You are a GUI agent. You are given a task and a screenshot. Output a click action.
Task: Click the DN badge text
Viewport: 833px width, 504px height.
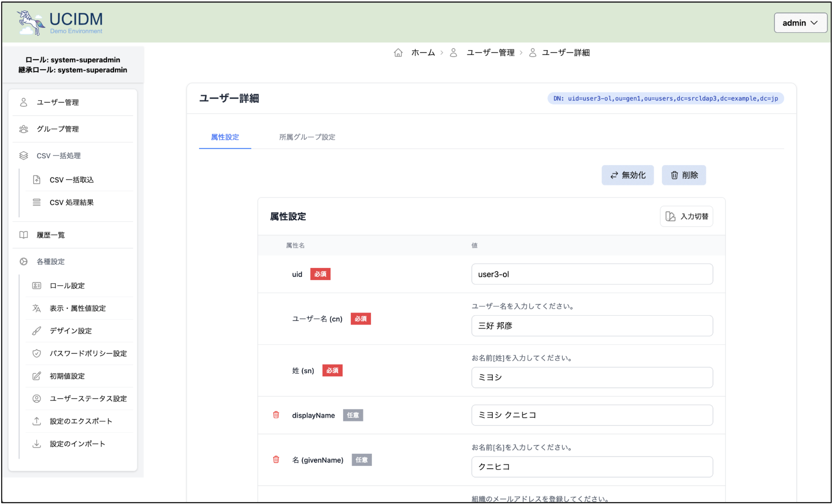pos(665,98)
